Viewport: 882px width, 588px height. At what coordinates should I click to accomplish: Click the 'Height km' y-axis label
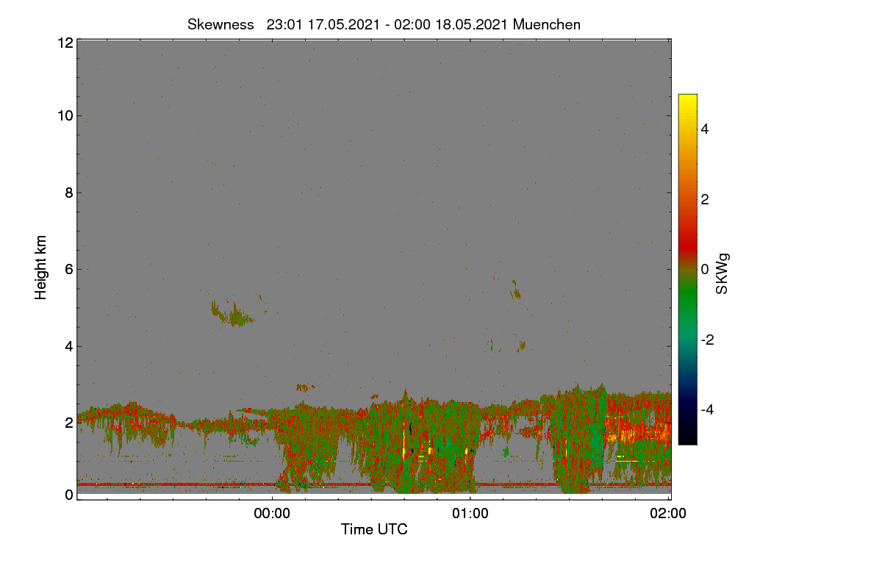(41, 268)
